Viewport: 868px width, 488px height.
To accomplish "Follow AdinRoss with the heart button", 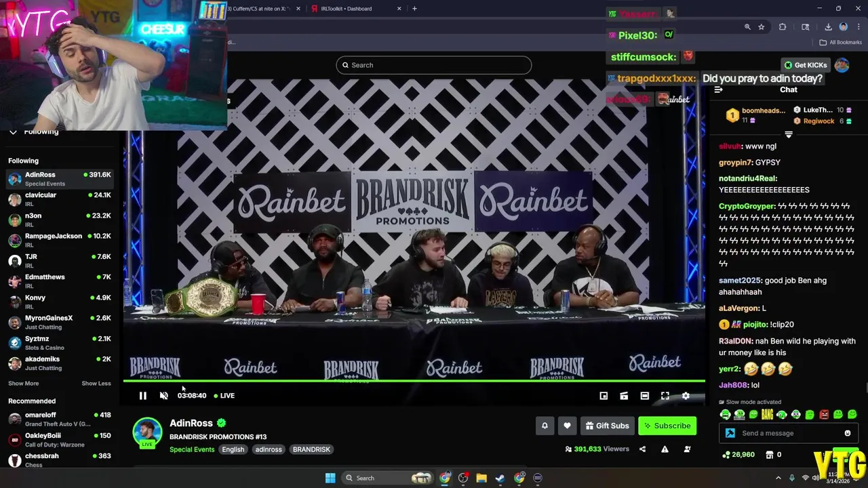I will click(567, 426).
